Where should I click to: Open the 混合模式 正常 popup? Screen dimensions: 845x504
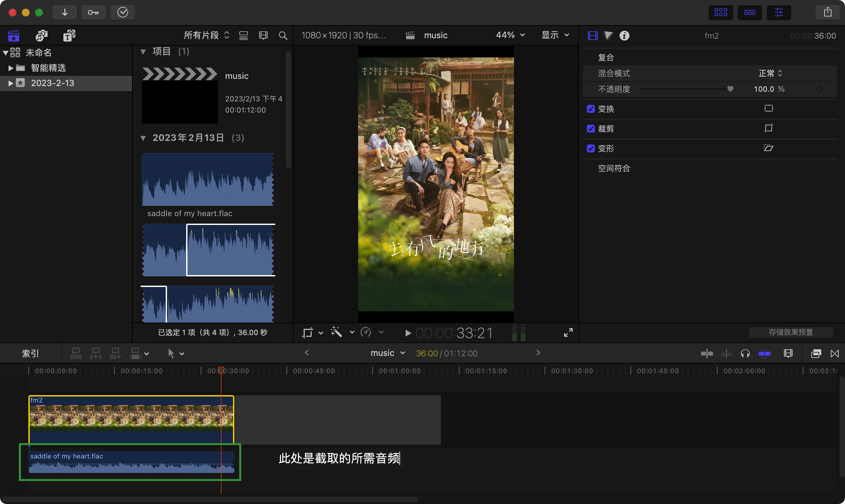pos(770,73)
